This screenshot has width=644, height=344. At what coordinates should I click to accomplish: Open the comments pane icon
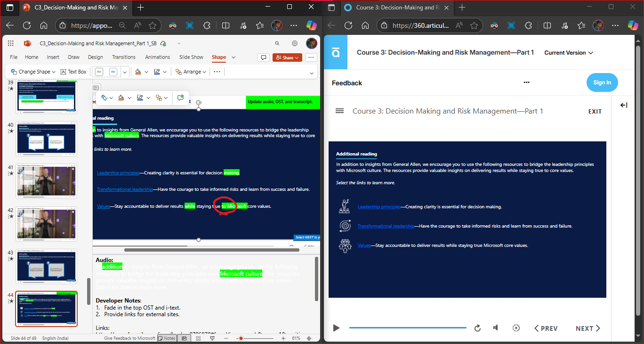tap(263, 57)
